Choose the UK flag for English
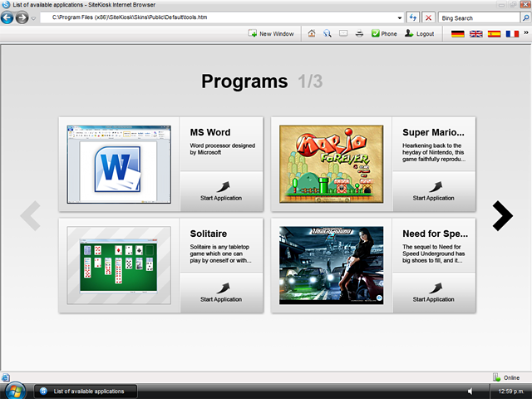Screen dimensions: 532x399 [475, 34]
